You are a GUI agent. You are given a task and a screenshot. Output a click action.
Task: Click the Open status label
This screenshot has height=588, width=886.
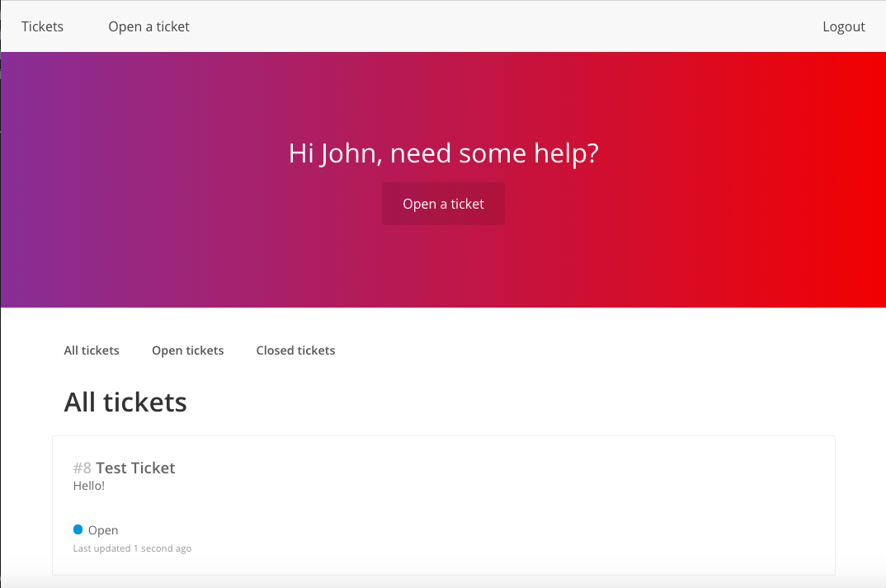pos(103,530)
